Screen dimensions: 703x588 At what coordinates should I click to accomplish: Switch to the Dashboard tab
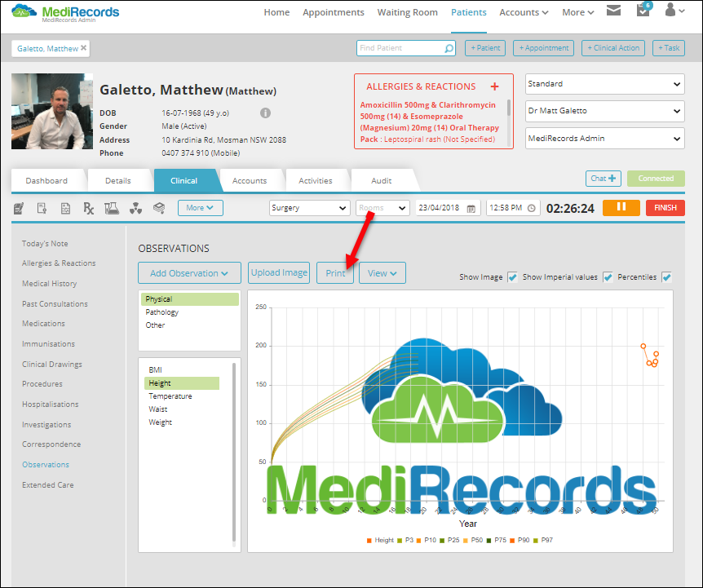[46, 180]
